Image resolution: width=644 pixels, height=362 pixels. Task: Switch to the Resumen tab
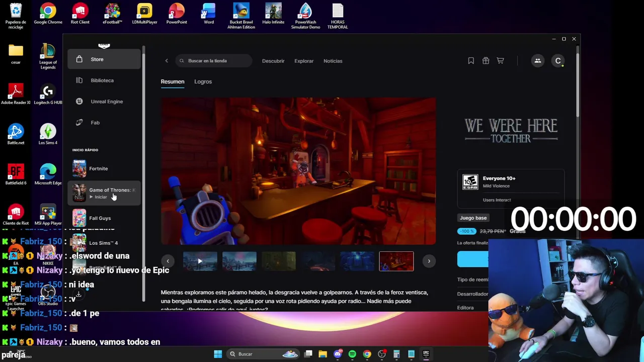(173, 81)
